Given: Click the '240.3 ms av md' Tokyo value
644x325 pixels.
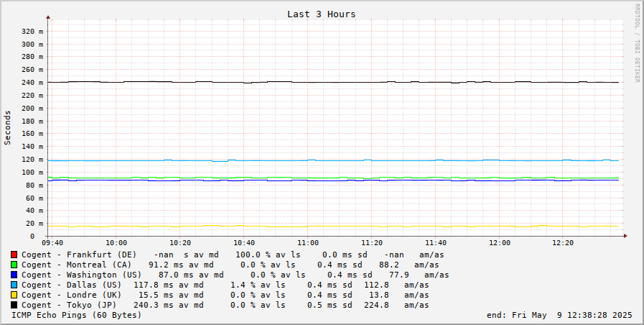Looking at the screenshot, I should pos(169,306).
